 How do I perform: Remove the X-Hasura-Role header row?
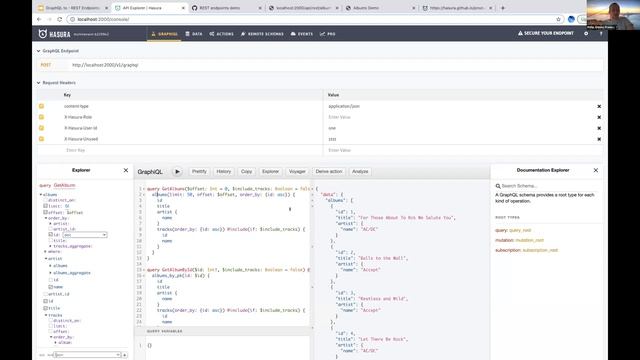tap(599, 117)
